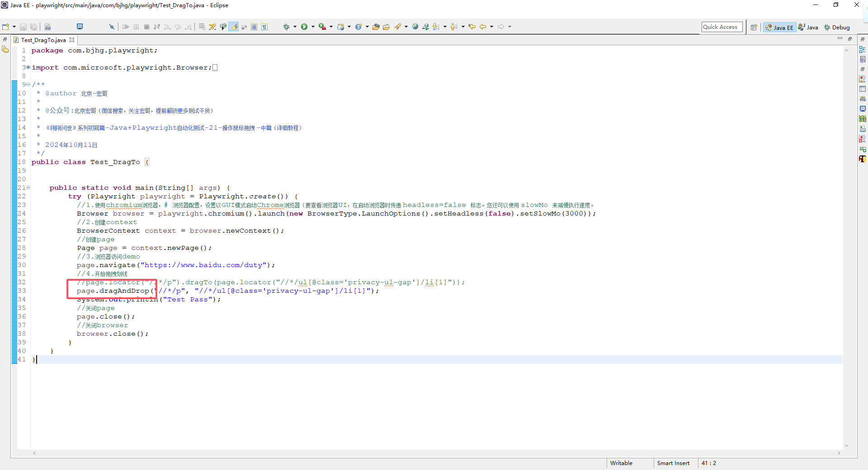Open the Run button dropdown arrow
Viewport: 868px width, 470px height.
coord(313,27)
